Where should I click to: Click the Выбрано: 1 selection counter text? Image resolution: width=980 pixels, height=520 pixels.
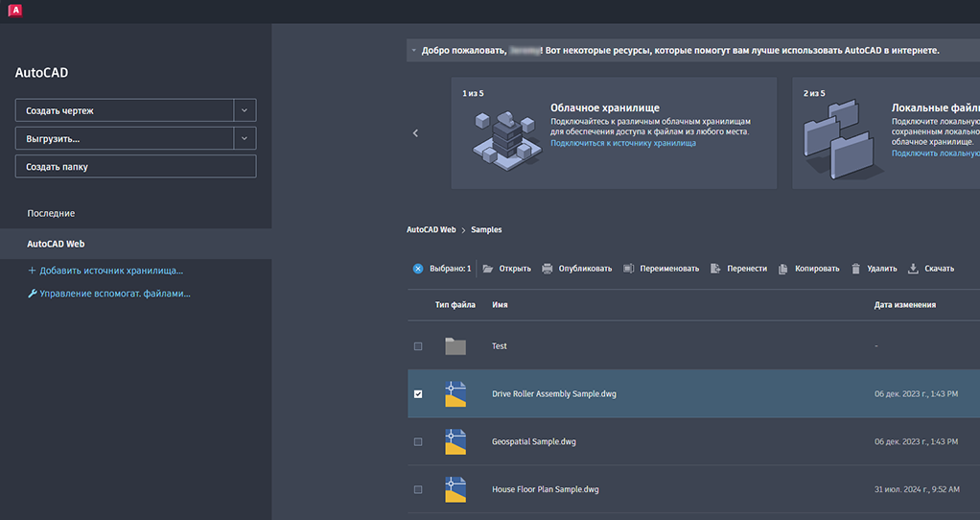pos(450,269)
